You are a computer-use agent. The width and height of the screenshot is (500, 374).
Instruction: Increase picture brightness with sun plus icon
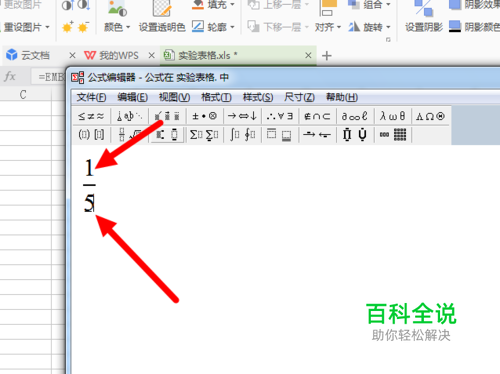[68, 27]
